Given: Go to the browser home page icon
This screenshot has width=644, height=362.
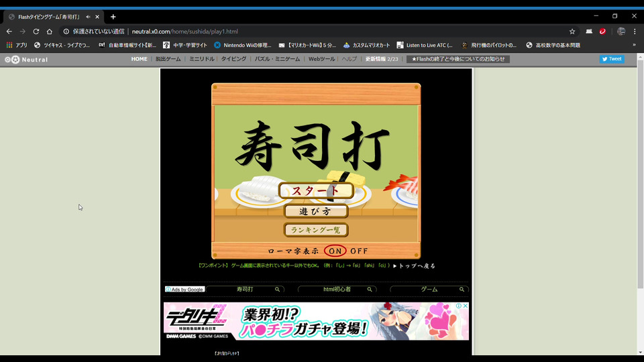Looking at the screenshot, I should pyautogui.click(x=49, y=32).
